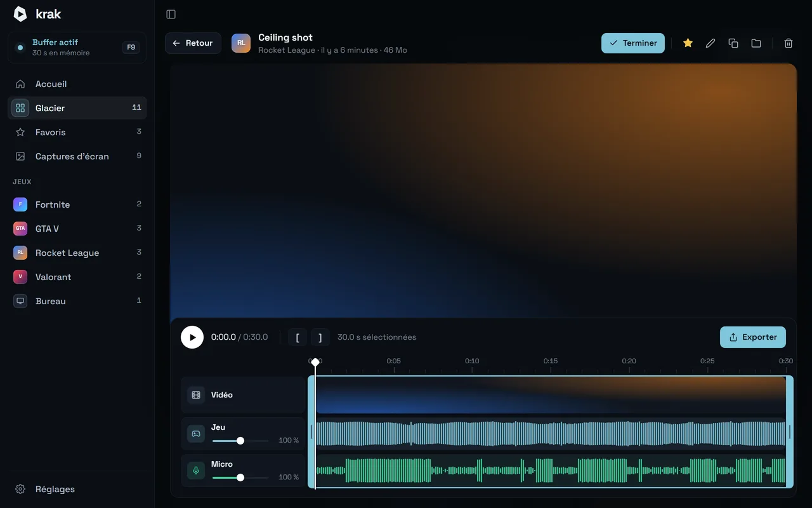Go to Favoris in the sidebar

click(x=77, y=132)
